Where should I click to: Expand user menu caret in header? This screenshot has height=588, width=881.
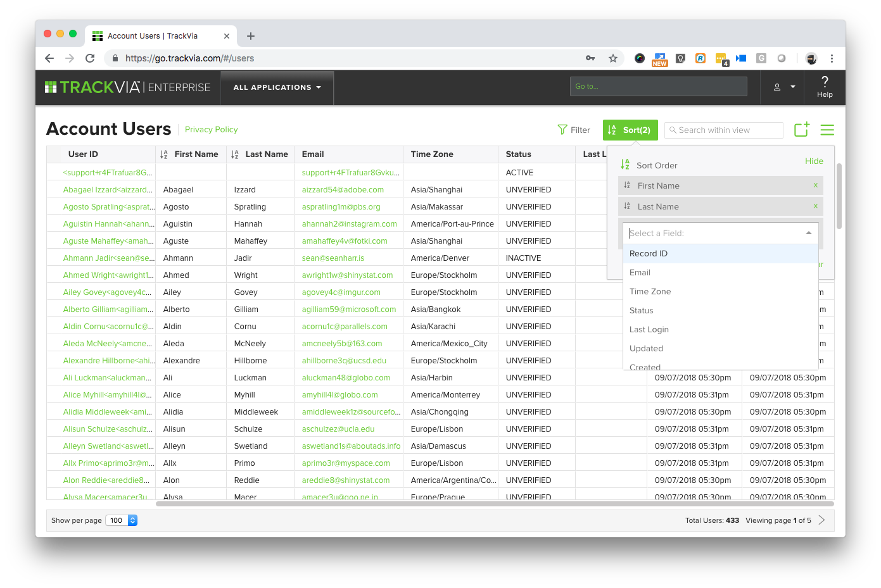coord(793,87)
